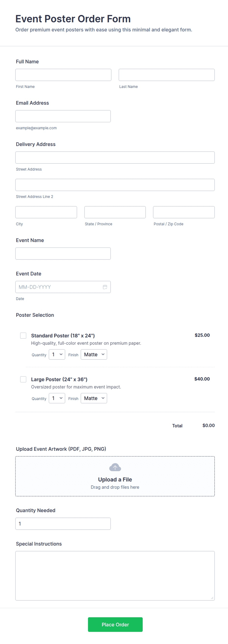Click inside Special Instructions text area

pyautogui.click(x=115, y=576)
